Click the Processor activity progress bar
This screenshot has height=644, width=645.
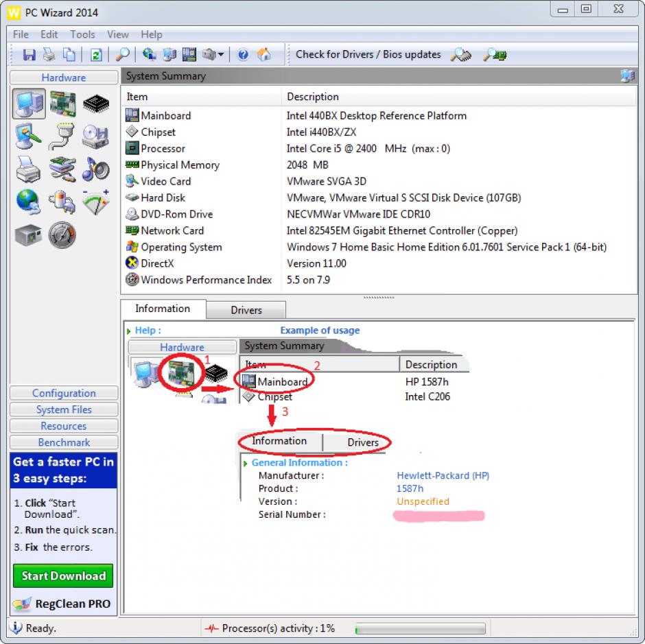(420, 628)
